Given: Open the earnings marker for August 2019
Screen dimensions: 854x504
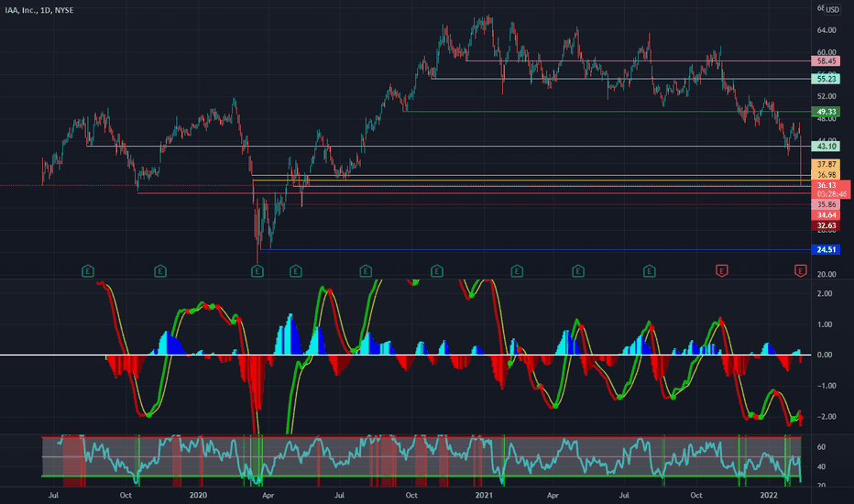Looking at the screenshot, I should (88, 271).
